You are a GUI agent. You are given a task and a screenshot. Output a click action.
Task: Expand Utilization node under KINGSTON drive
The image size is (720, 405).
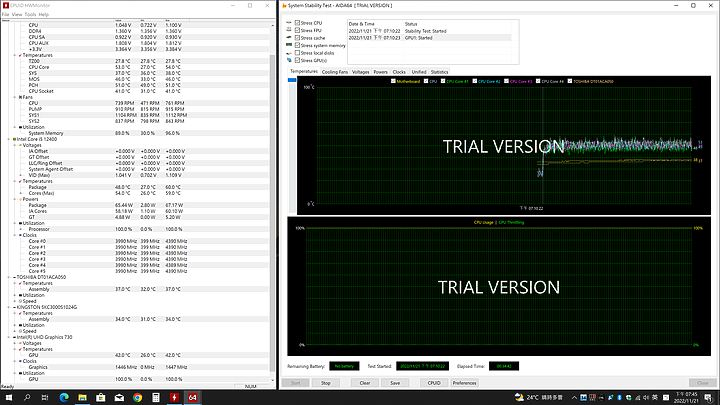[15, 325]
